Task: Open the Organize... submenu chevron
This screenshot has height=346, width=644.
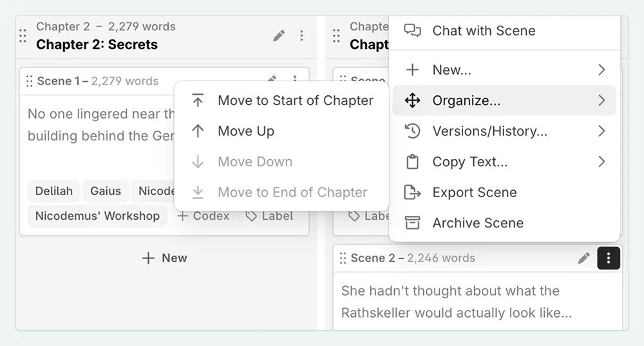Action: coord(601,101)
